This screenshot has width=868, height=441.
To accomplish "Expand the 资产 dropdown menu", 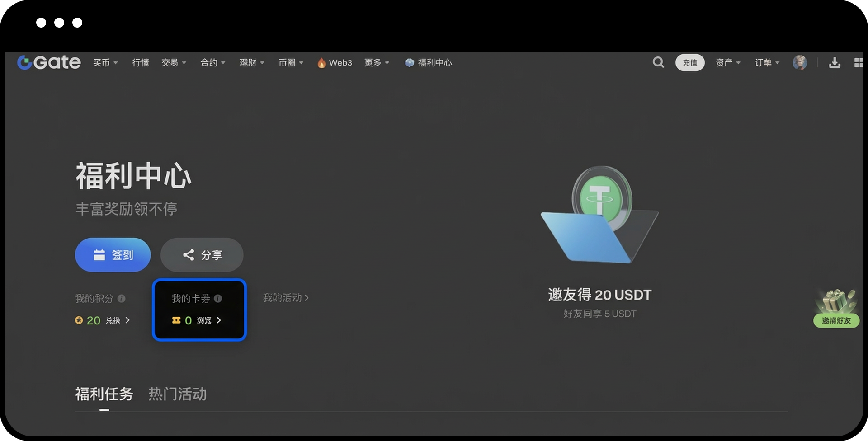I will tap(727, 63).
